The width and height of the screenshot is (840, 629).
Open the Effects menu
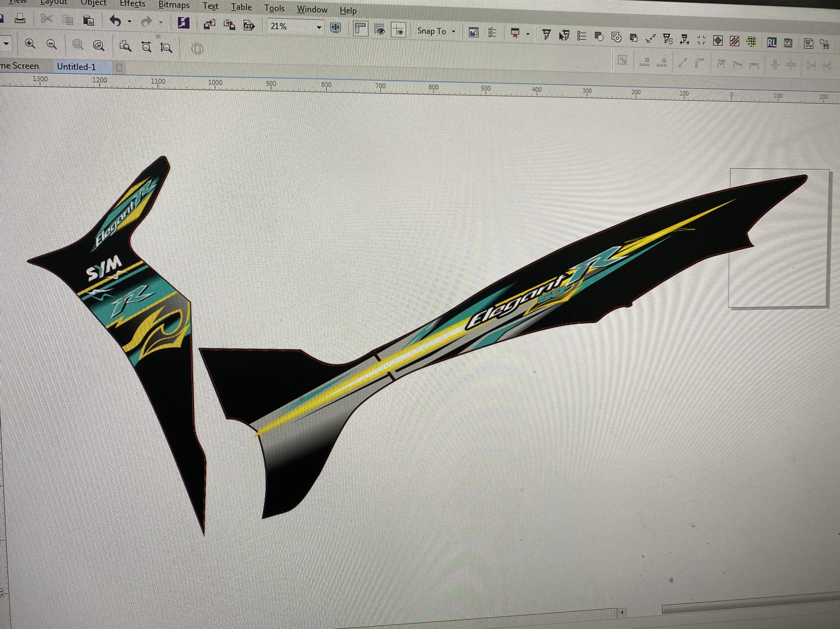point(132,4)
